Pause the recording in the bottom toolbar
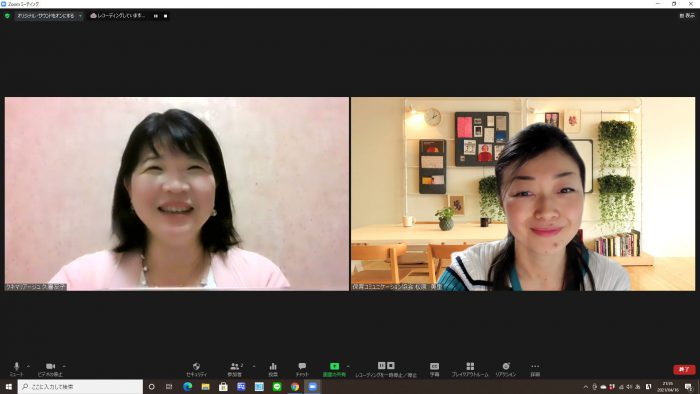This screenshot has width=700, height=394. (382, 365)
